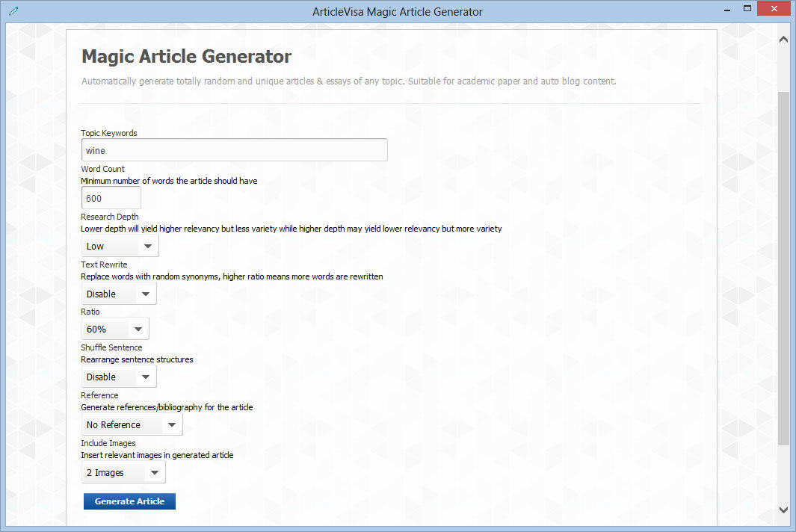Image resolution: width=796 pixels, height=532 pixels.
Task: Click the Word Count label
Action: (102, 169)
